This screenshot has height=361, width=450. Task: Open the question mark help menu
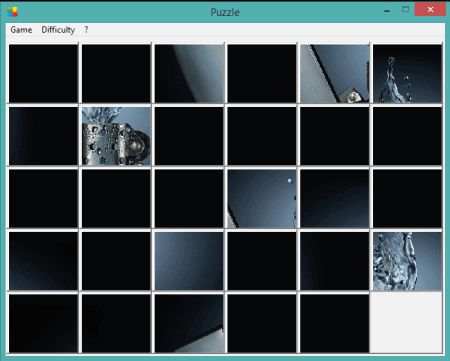click(x=86, y=30)
